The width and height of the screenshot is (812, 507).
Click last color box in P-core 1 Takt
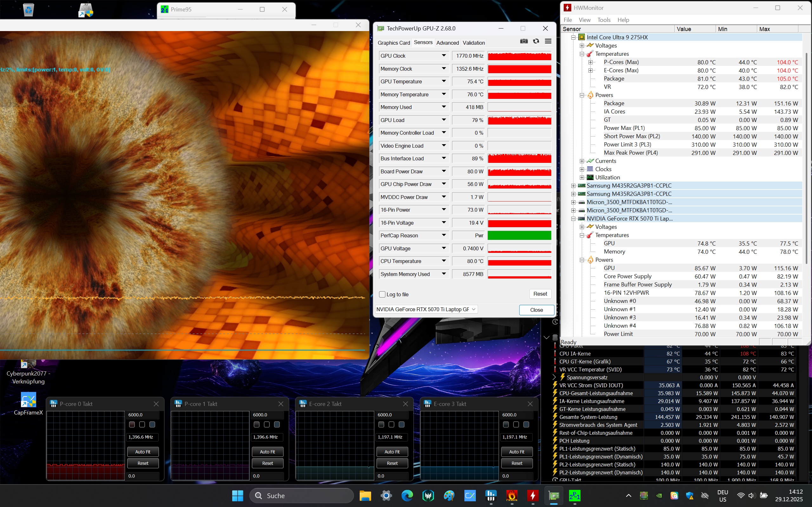click(x=277, y=425)
